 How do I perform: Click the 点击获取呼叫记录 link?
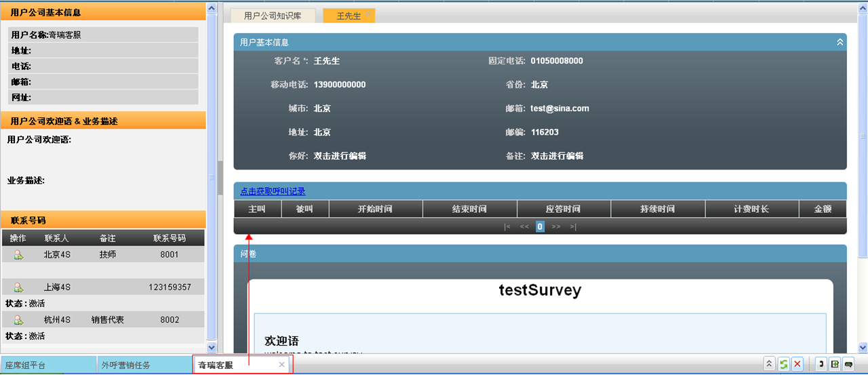tap(273, 191)
